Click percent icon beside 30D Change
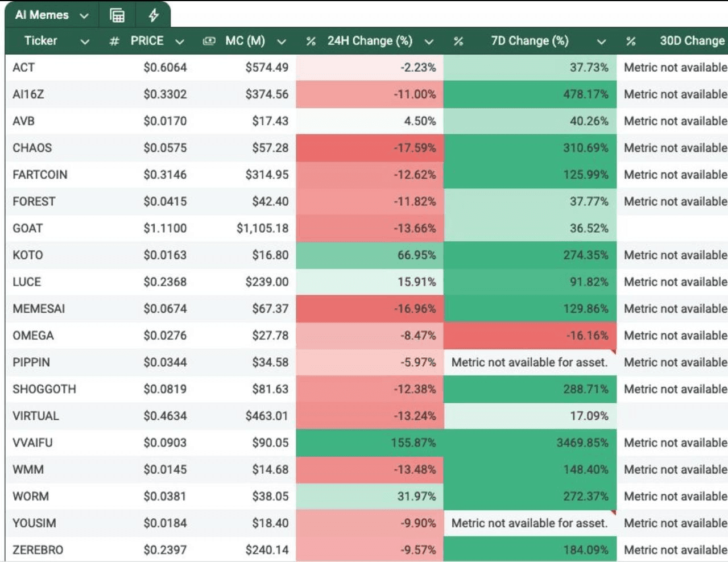Screen dimensions: 728x562 (x=631, y=41)
